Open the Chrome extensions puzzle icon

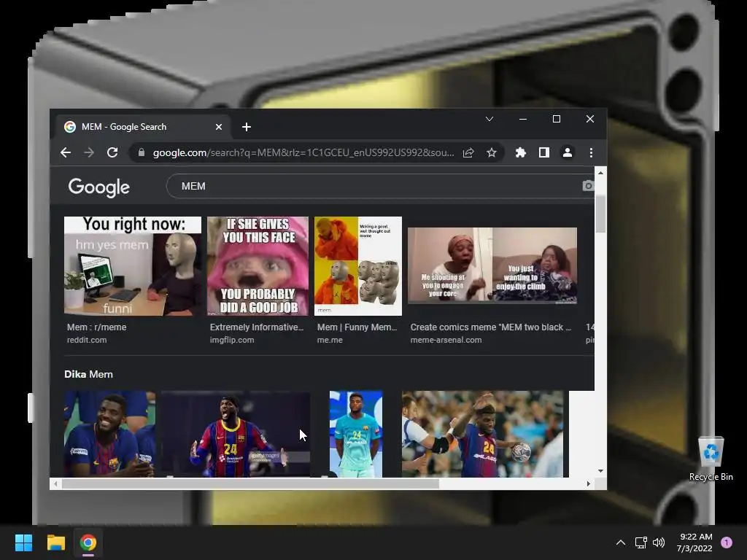521,152
